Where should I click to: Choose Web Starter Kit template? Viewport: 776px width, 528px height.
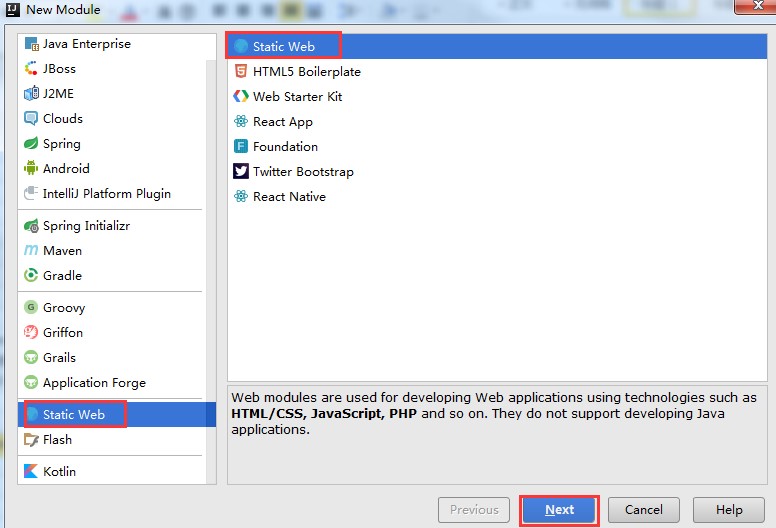click(x=299, y=97)
